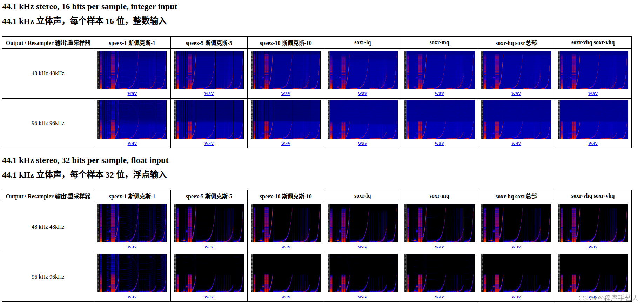Open wav link for speex-10 48 kHz, integer input

click(x=286, y=93)
